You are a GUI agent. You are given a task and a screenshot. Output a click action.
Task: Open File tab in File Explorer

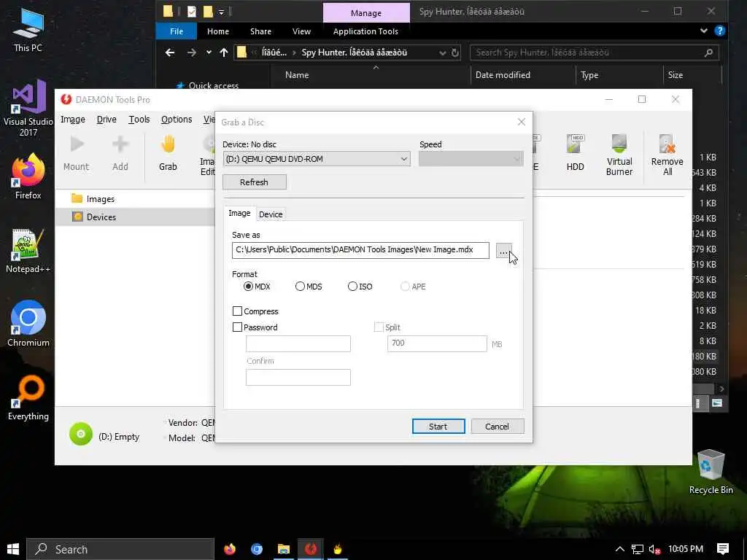pyautogui.click(x=177, y=31)
